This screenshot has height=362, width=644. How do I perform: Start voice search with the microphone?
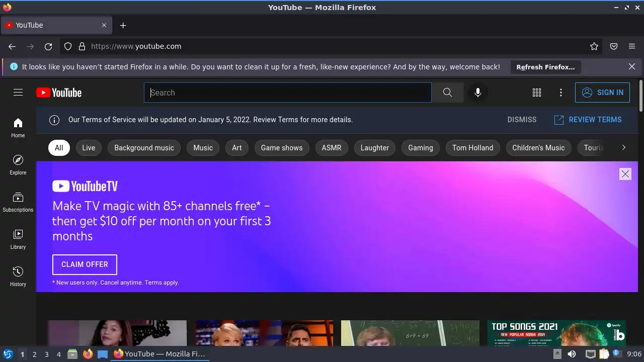478,93
